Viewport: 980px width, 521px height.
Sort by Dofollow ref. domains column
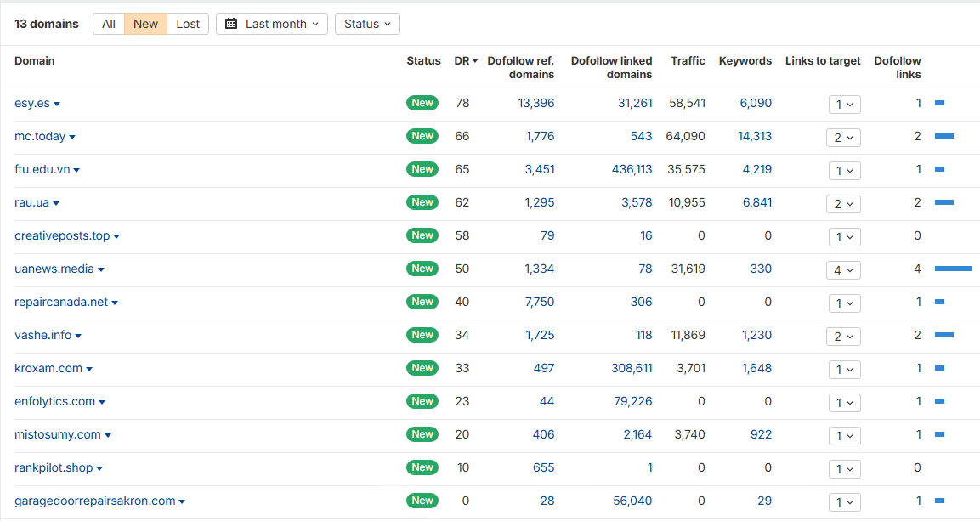(520, 67)
